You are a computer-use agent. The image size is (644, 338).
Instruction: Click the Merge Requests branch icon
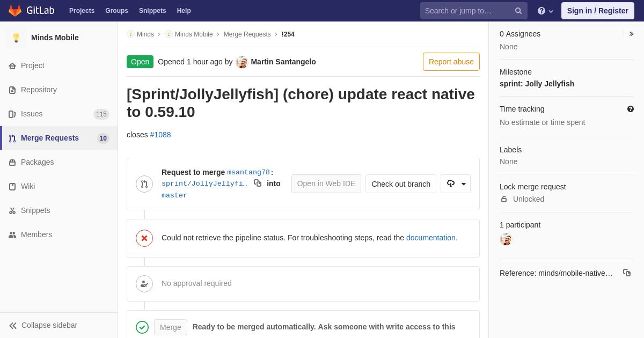tap(12, 138)
